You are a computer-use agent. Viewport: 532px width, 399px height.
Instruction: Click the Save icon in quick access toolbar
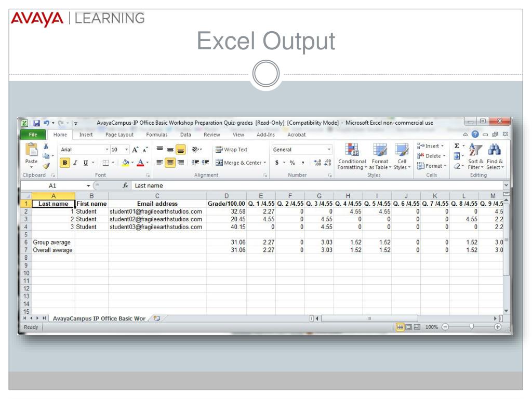point(37,123)
